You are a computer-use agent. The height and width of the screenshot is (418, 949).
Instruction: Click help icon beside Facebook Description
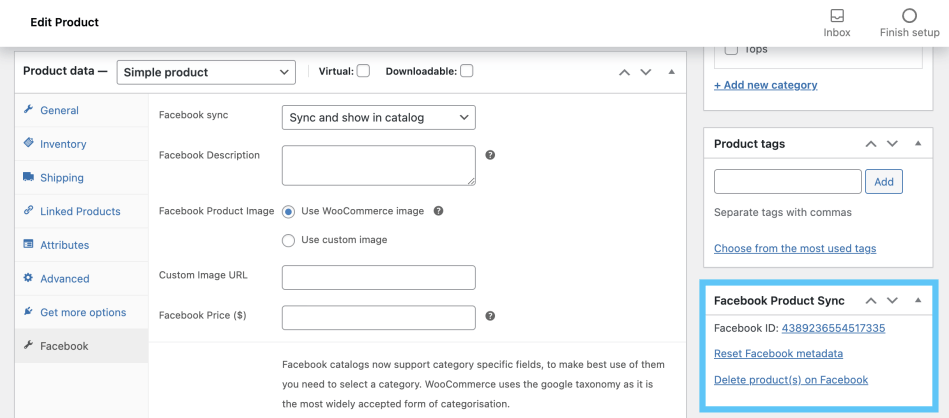[490, 156]
